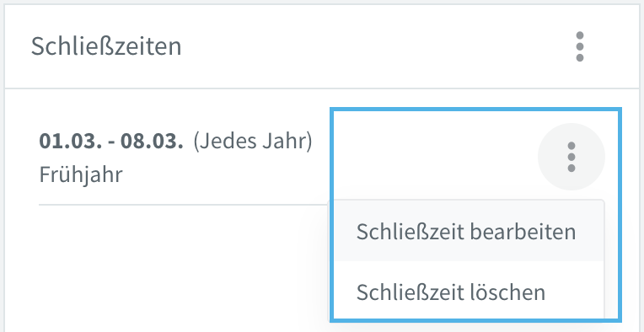Viewport: 644px width, 332px height.
Task: Click the (Jedes Jahr) recurrence label
Action: tap(253, 142)
